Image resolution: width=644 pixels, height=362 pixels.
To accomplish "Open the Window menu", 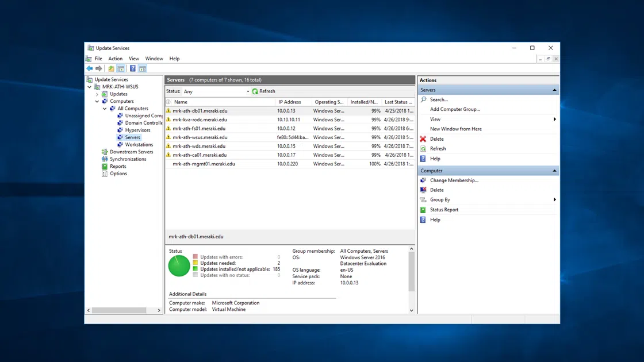I will coord(154,59).
